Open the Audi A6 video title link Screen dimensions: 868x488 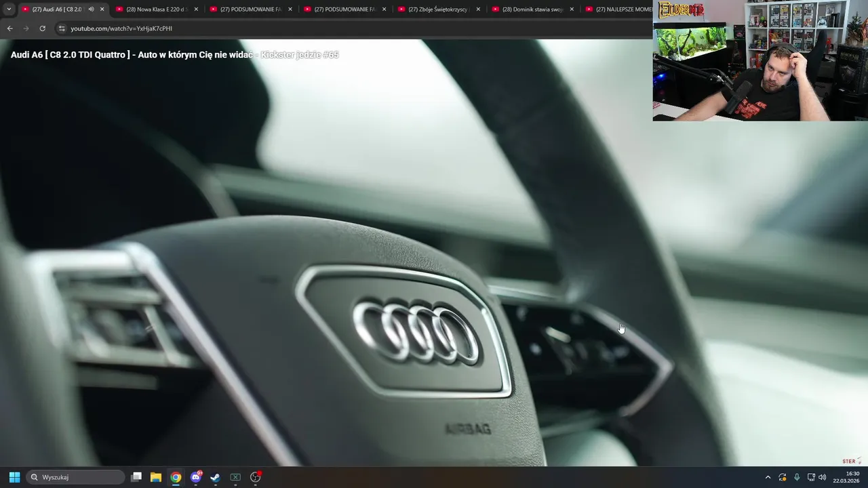coord(174,54)
